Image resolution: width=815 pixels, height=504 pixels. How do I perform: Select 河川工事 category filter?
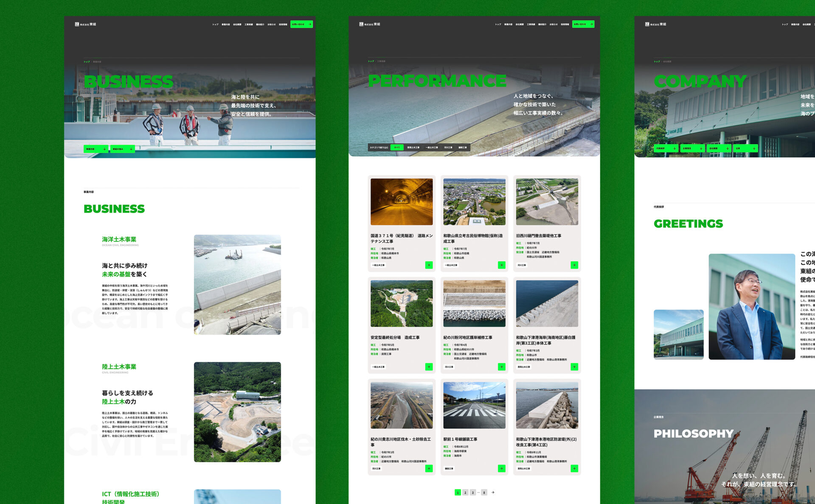(x=448, y=148)
